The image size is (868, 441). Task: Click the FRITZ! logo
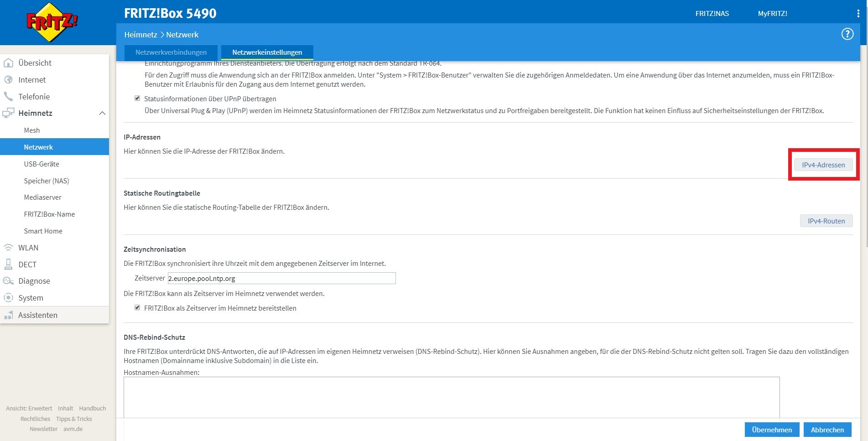tap(52, 22)
